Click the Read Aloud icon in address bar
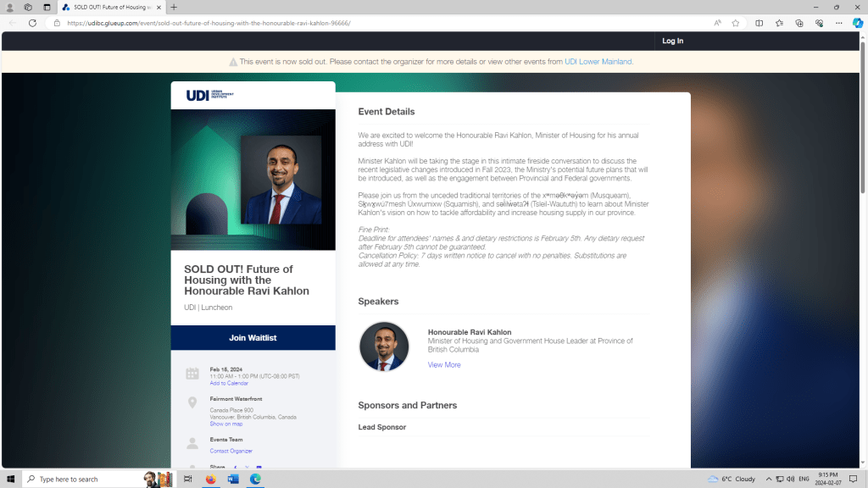The height and width of the screenshot is (488, 868). tap(717, 23)
